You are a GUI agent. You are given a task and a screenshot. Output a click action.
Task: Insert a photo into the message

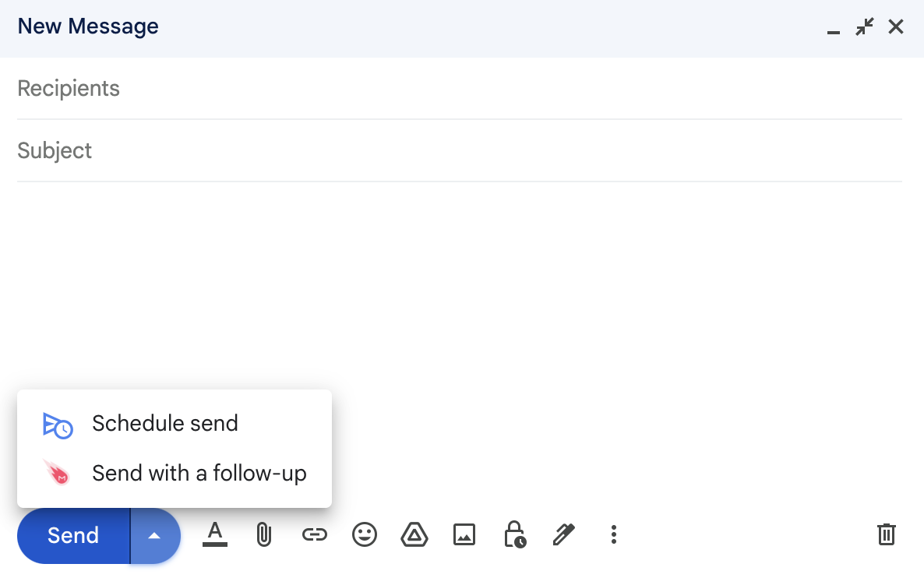point(464,534)
